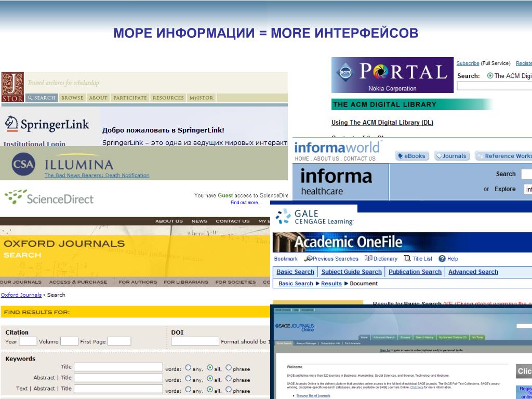Viewport: 532px width, 399px height.
Task: Select 'phrase' for the Abstract | Title row
Action: pyautogui.click(x=229, y=379)
